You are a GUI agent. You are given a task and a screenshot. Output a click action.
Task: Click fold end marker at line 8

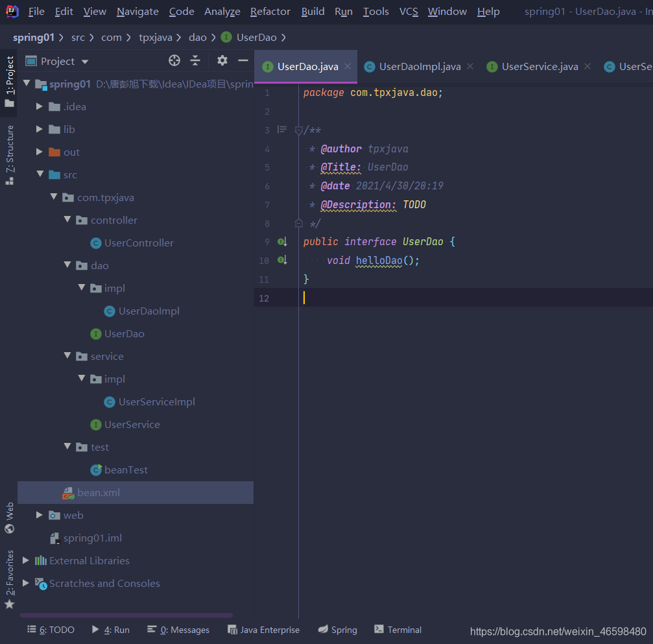(298, 223)
